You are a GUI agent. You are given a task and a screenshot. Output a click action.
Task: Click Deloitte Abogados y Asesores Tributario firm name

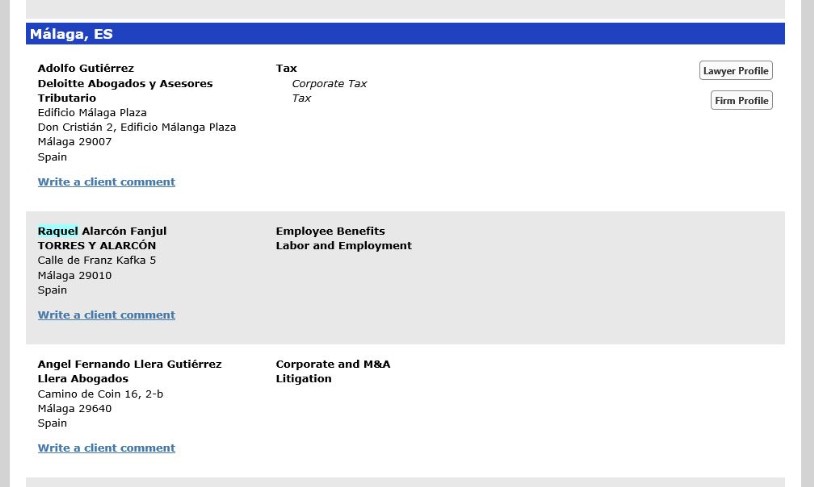click(124, 84)
